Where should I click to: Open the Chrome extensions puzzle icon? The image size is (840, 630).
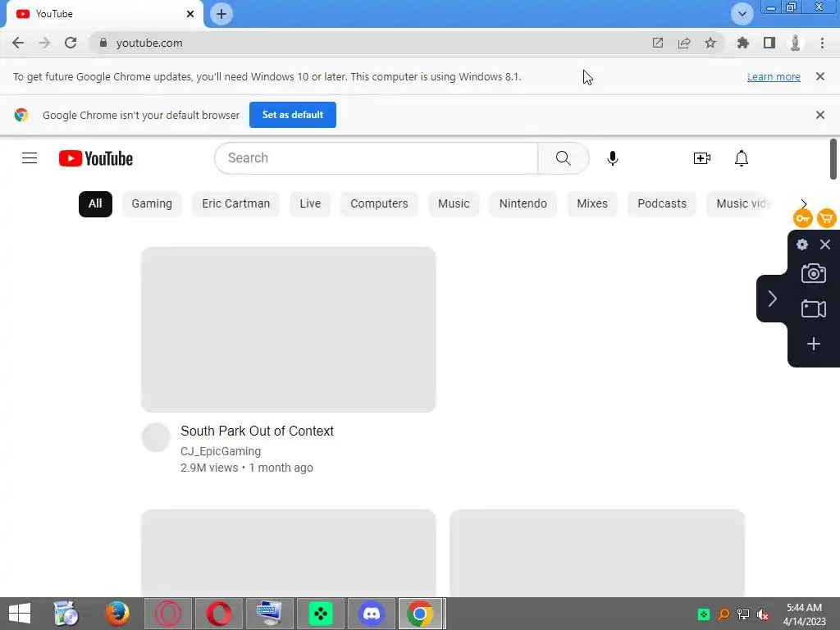coord(743,43)
